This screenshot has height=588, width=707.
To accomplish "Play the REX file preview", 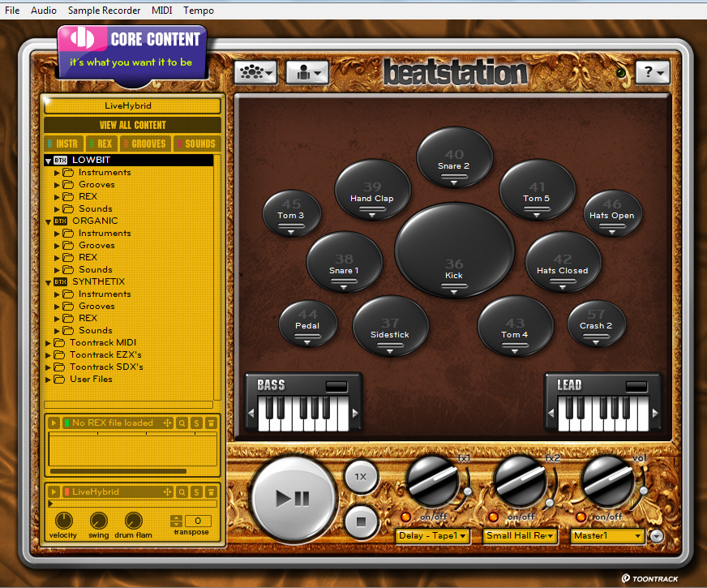I will tap(54, 423).
